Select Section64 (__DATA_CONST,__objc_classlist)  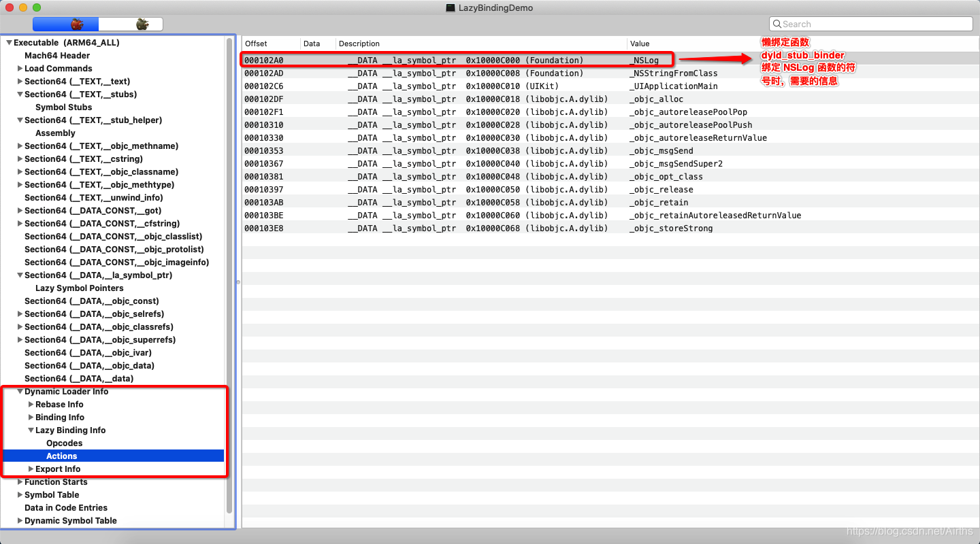click(x=114, y=237)
